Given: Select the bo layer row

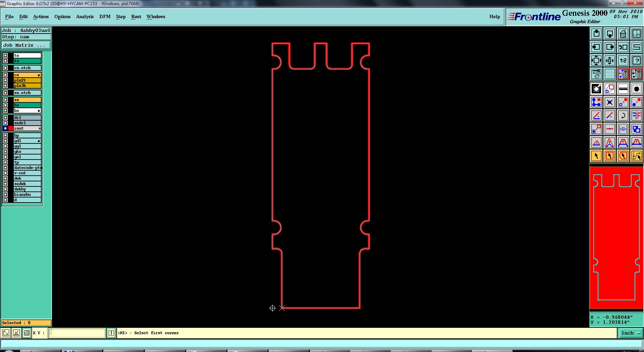Looking at the screenshot, I should [x=27, y=111].
